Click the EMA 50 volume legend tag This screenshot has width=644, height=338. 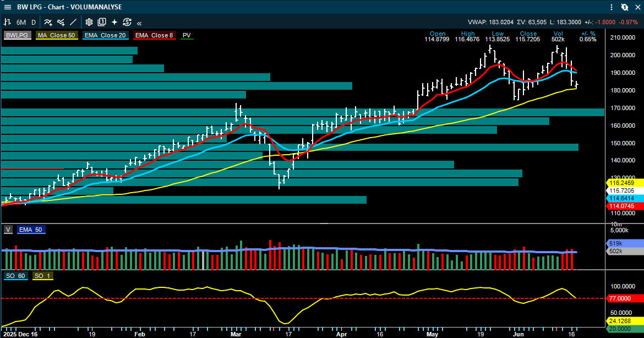(x=30, y=230)
